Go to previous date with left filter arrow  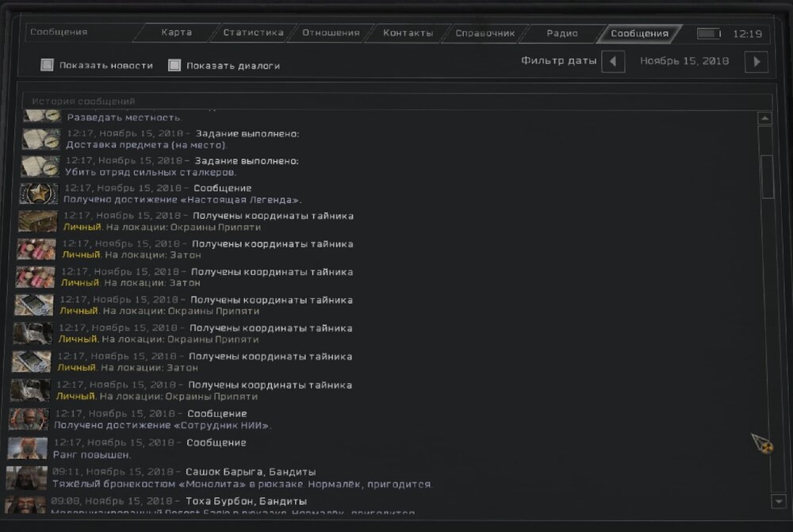pyautogui.click(x=613, y=61)
